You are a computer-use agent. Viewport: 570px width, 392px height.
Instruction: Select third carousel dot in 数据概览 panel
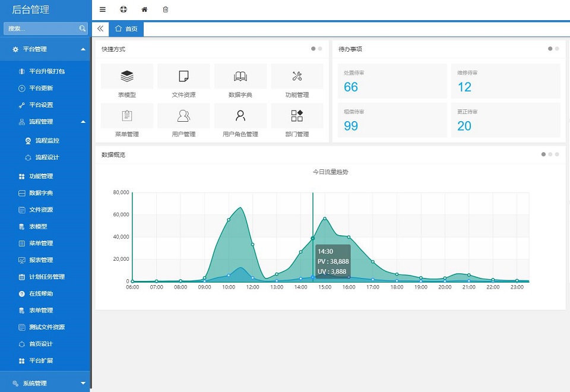pyautogui.click(x=557, y=154)
